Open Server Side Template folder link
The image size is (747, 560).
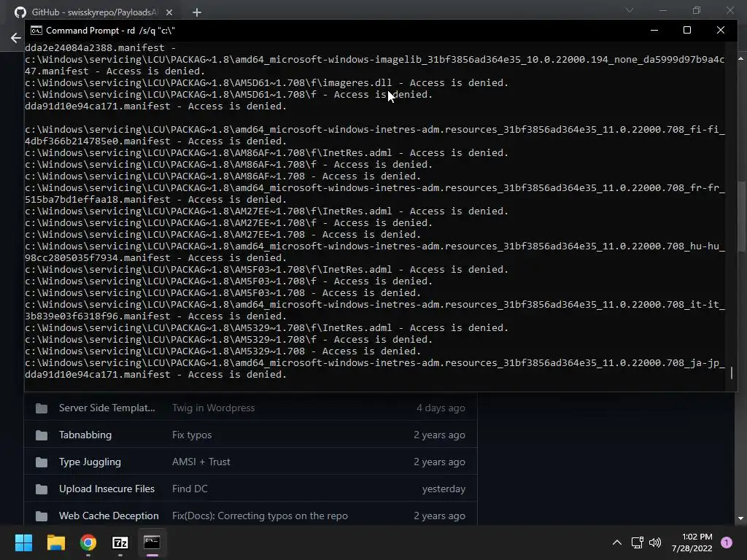pos(107,408)
